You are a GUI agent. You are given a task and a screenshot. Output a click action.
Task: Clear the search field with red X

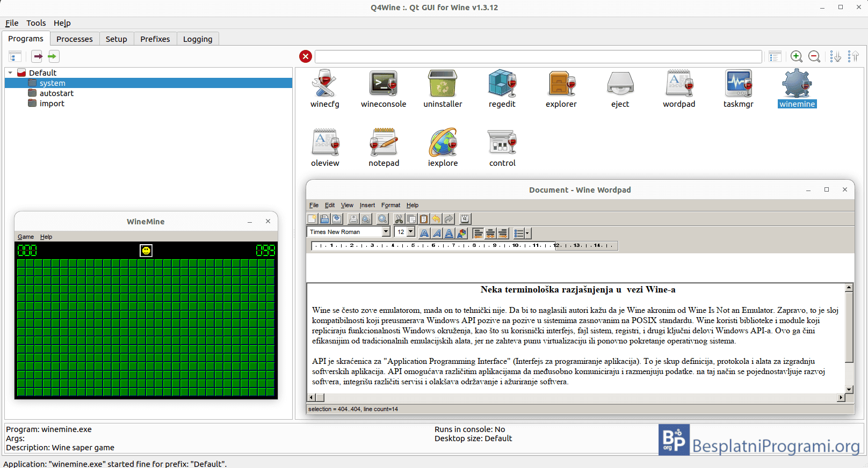click(306, 56)
